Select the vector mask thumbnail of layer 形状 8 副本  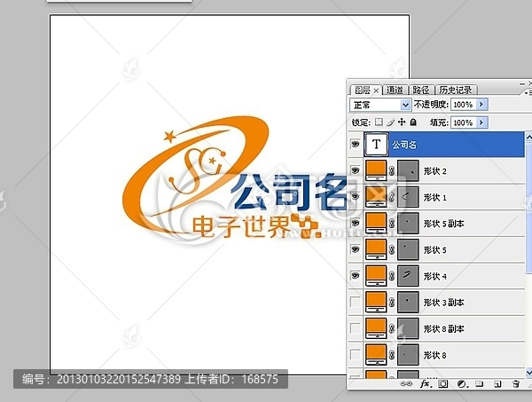tap(408, 328)
